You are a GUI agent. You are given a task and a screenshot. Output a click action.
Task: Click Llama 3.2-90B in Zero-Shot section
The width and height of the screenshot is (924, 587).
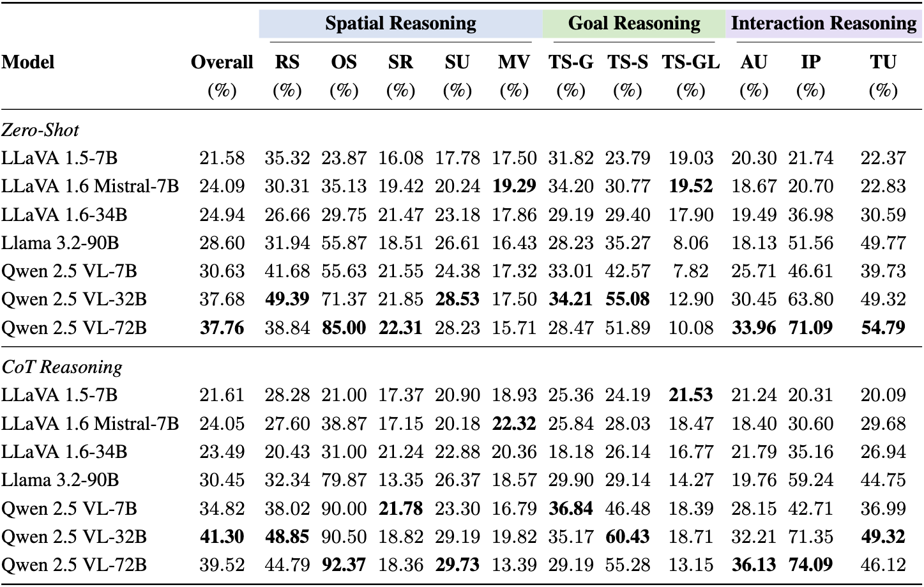[60, 243]
